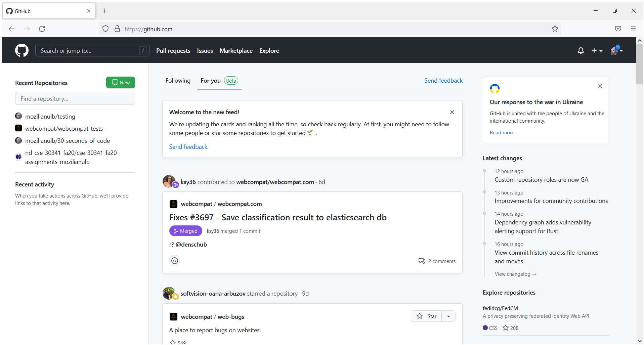Switch to the Following tab
Viewport: 644px width, 345px height.
(178, 81)
